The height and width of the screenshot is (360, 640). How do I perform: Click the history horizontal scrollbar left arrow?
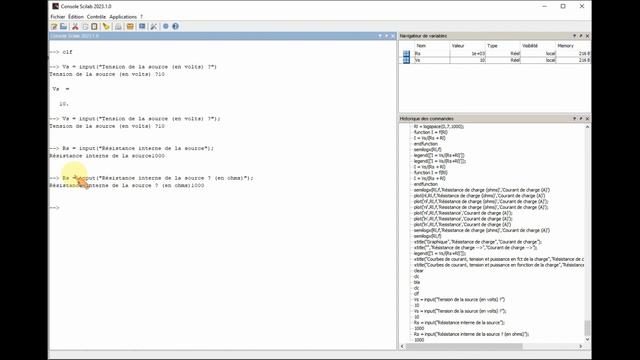point(402,346)
